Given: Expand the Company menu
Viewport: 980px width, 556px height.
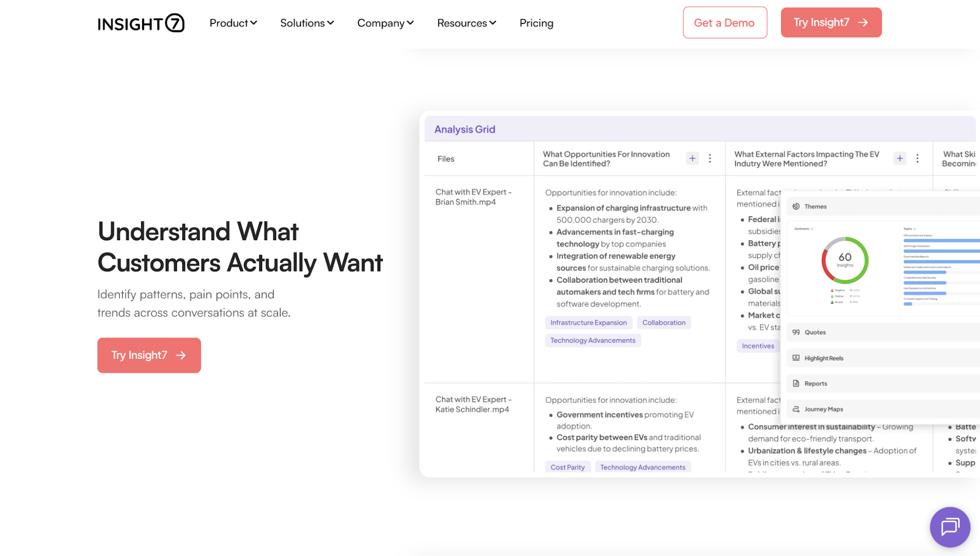Looking at the screenshot, I should (386, 23).
